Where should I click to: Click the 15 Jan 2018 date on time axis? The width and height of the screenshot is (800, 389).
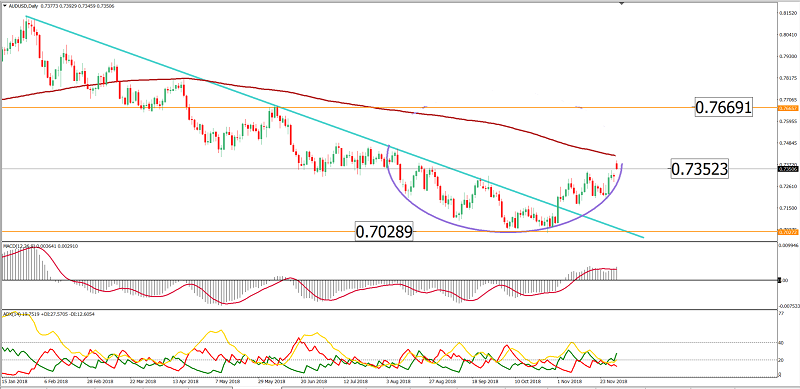pyautogui.click(x=14, y=381)
